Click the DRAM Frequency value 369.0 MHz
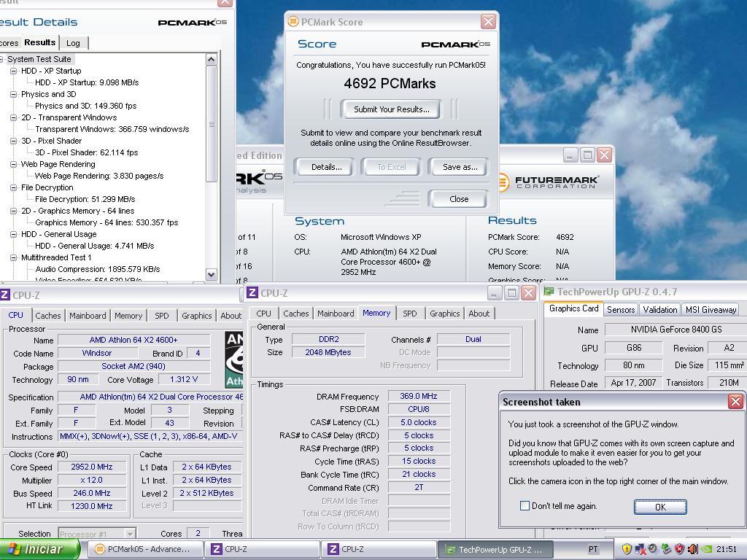 (419, 396)
